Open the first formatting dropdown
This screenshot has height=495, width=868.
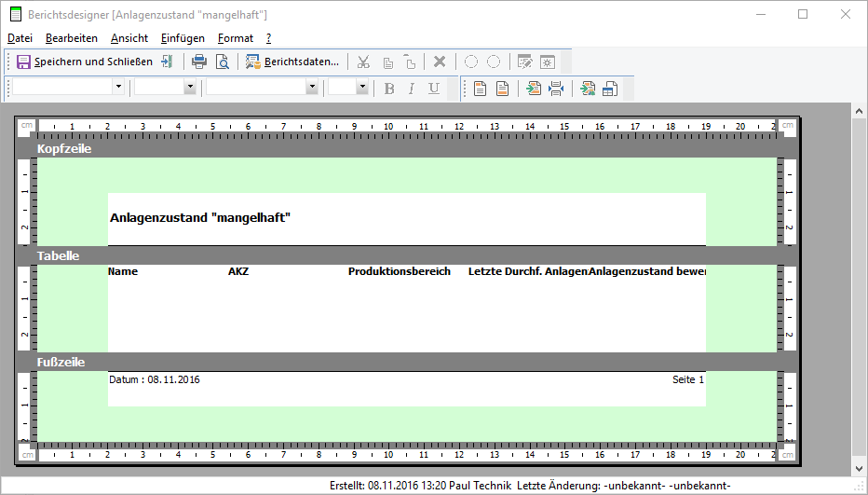pyautogui.click(x=118, y=87)
